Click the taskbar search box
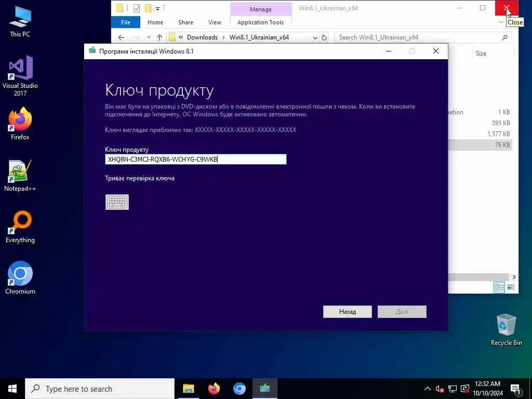 pos(100,389)
